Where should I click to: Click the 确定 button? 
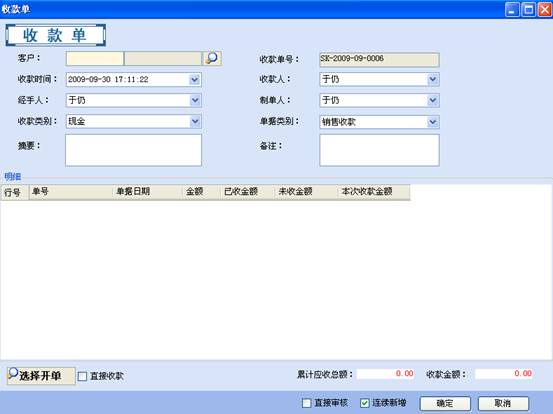(445, 403)
